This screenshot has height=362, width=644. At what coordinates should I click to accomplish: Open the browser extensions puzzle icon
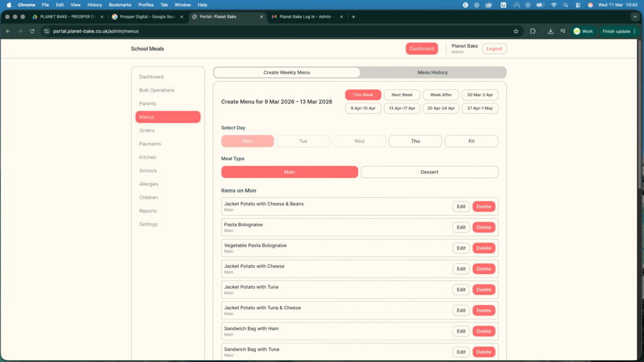[533, 31]
